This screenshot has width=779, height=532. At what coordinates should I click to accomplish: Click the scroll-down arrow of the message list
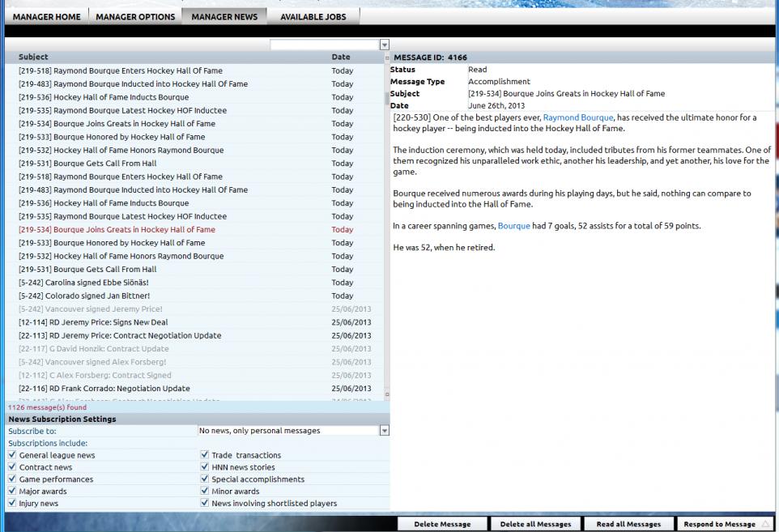[x=387, y=394]
